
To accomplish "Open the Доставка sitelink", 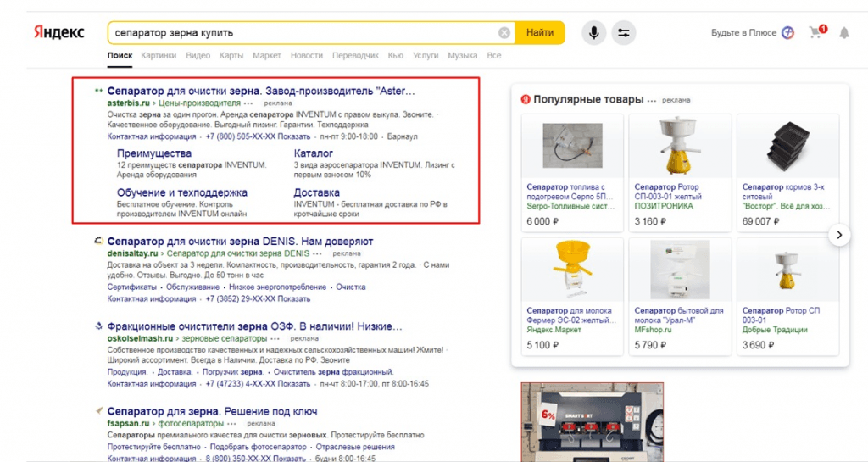I will coord(317,192).
